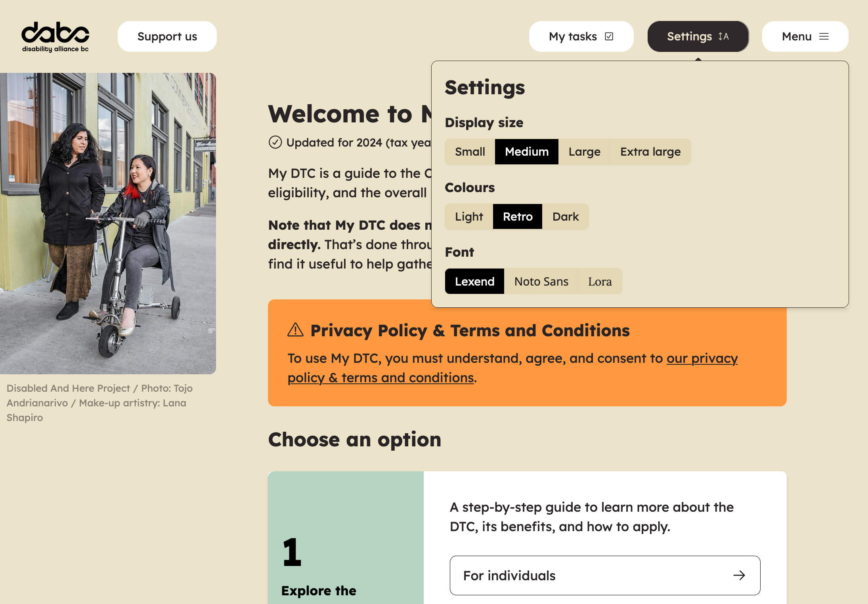Click the arrow in For individuals
This screenshot has width=868, height=604.
tap(739, 575)
